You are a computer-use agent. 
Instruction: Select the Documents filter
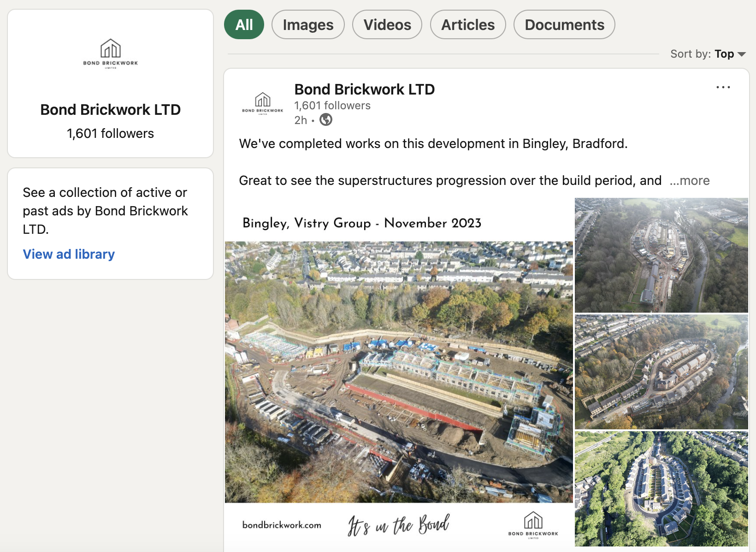(x=564, y=25)
